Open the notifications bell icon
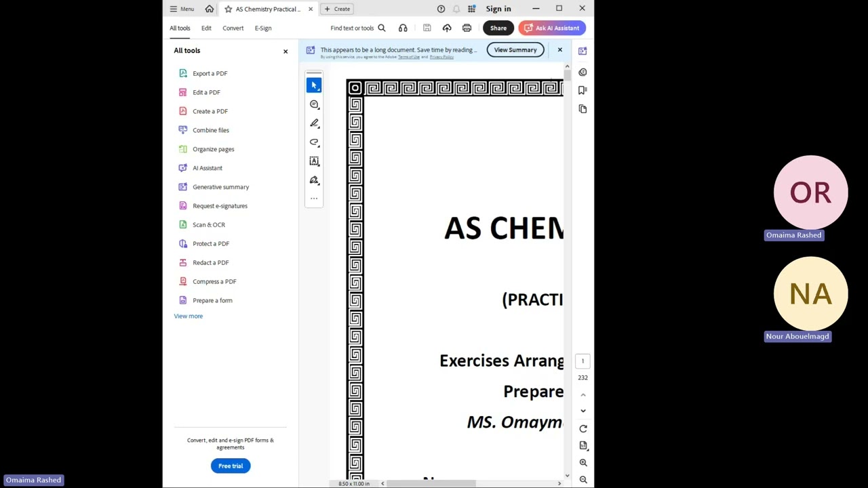 (x=456, y=9)
